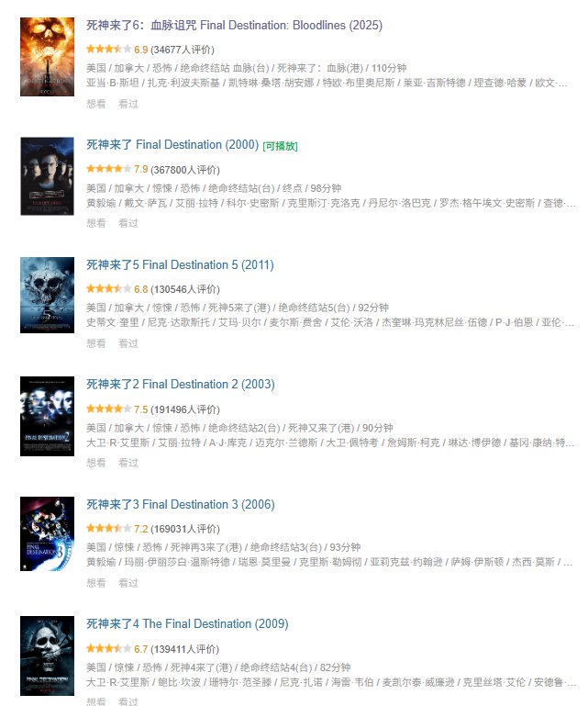This screenshot has width=588, height=706.
Task: Mark Final Destination (2000) as 想看
Action: click(x=95, y=223)
